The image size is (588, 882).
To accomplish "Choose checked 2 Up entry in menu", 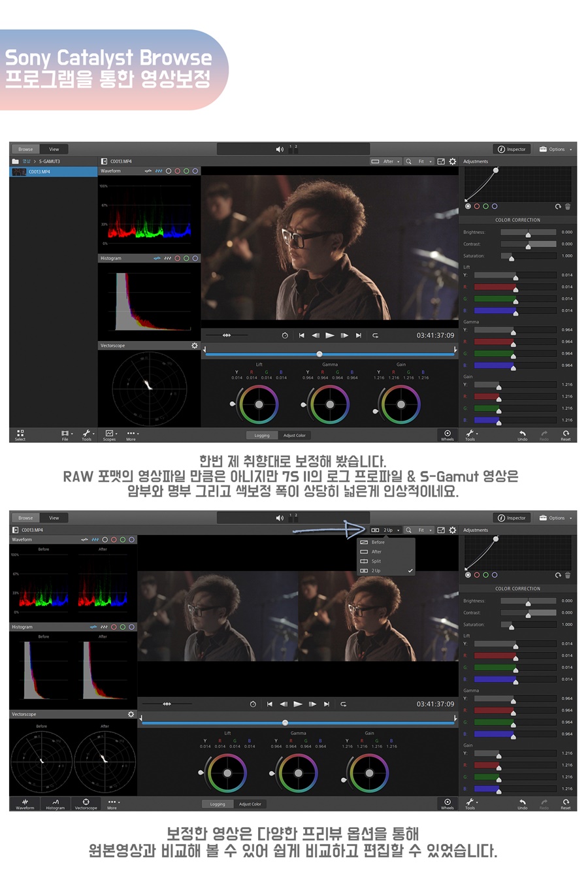I will (386, 571).
